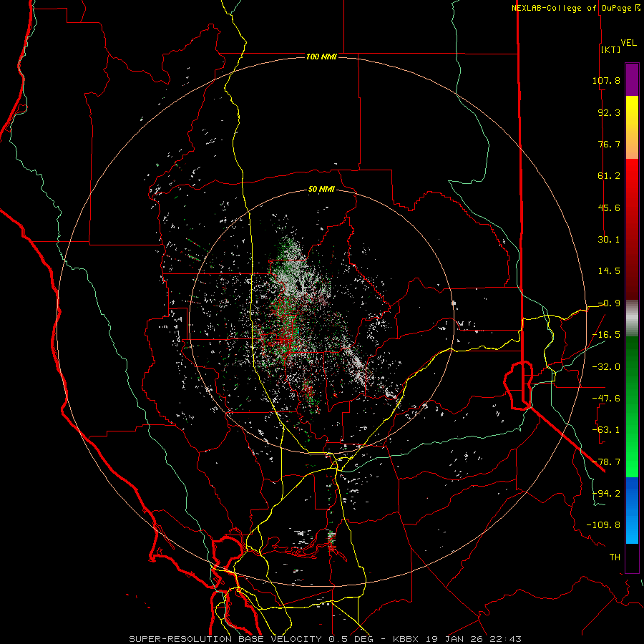
Task: Click the -63.1 scale value
Action: (606, 430)
